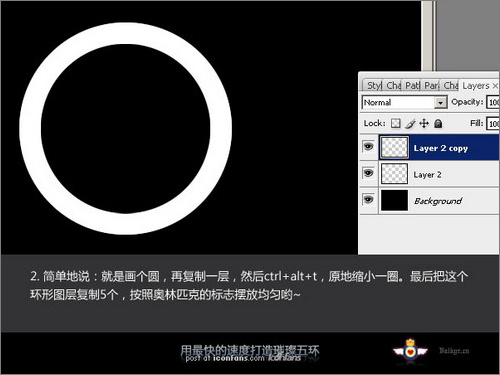Viewport: 500px width, 375px height.
Task: Switch to the Pat (Paths) tab
Action: pos(412,86)
